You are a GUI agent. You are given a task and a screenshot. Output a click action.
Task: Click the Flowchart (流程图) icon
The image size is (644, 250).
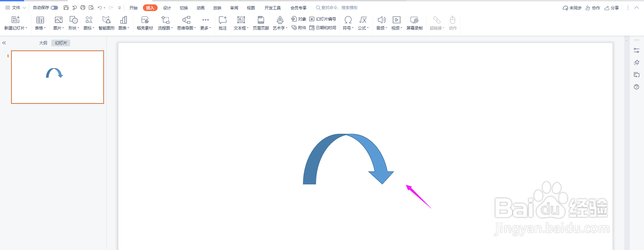[x=165, y=20]
